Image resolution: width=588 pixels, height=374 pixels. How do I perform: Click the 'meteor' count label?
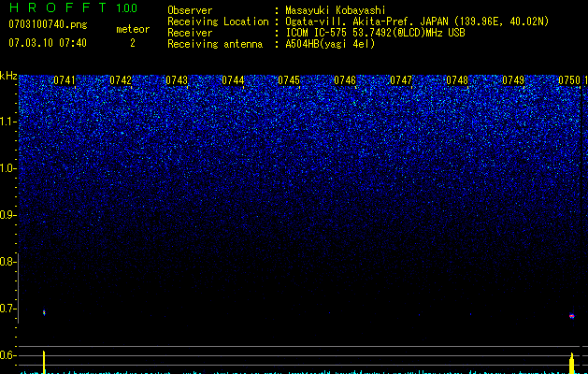133,29
